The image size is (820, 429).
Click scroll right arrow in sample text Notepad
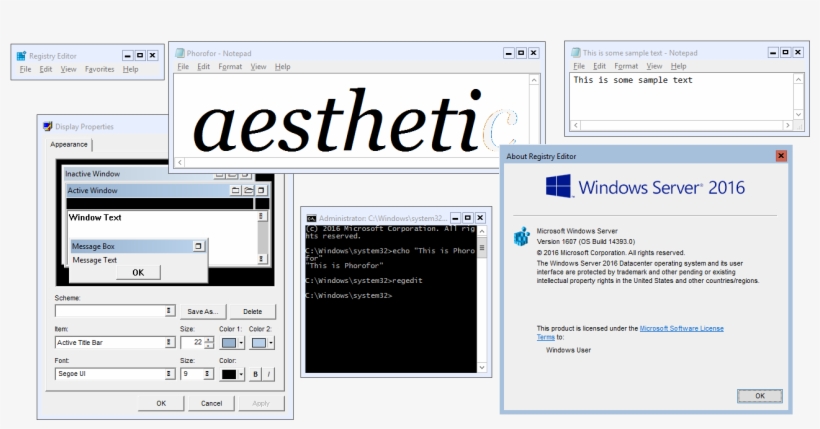click(788, 125)
